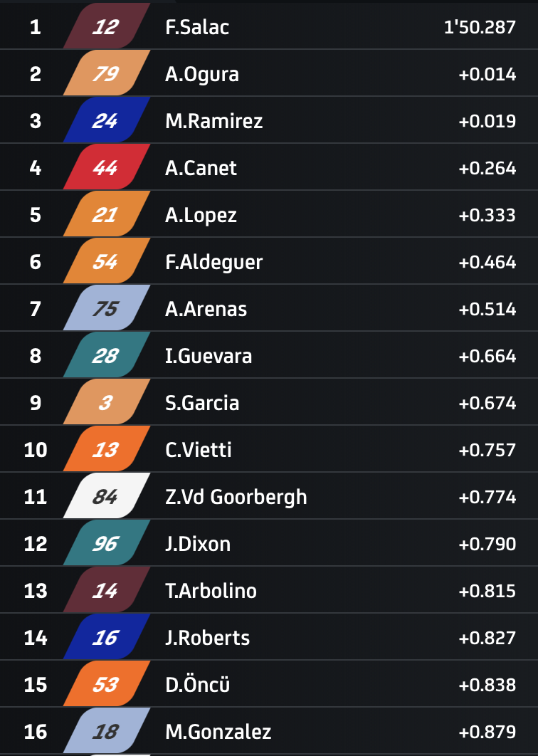Viewport: 538px width, 756px height.
Task: Click the maroon number 12 badge
Action: [106, 27]
